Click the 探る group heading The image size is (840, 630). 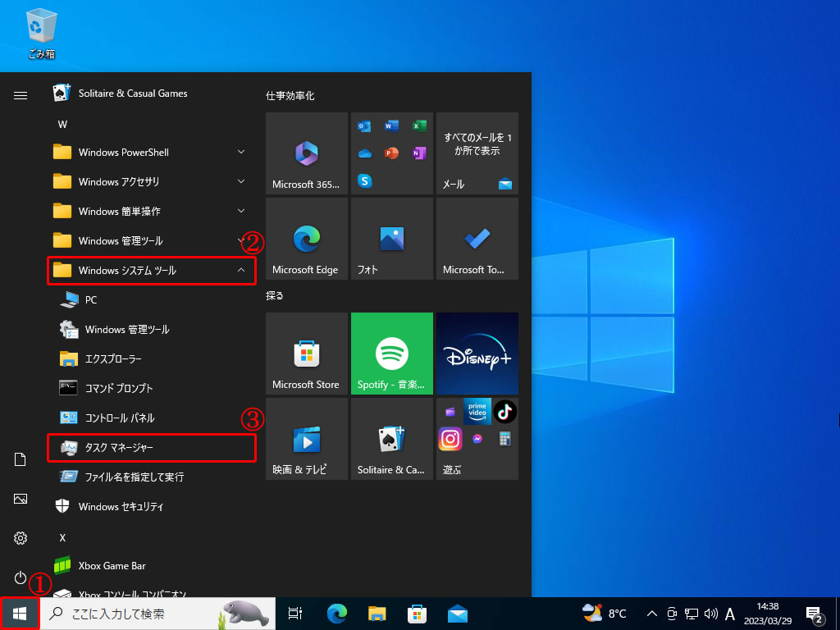(x=274, y=295)
